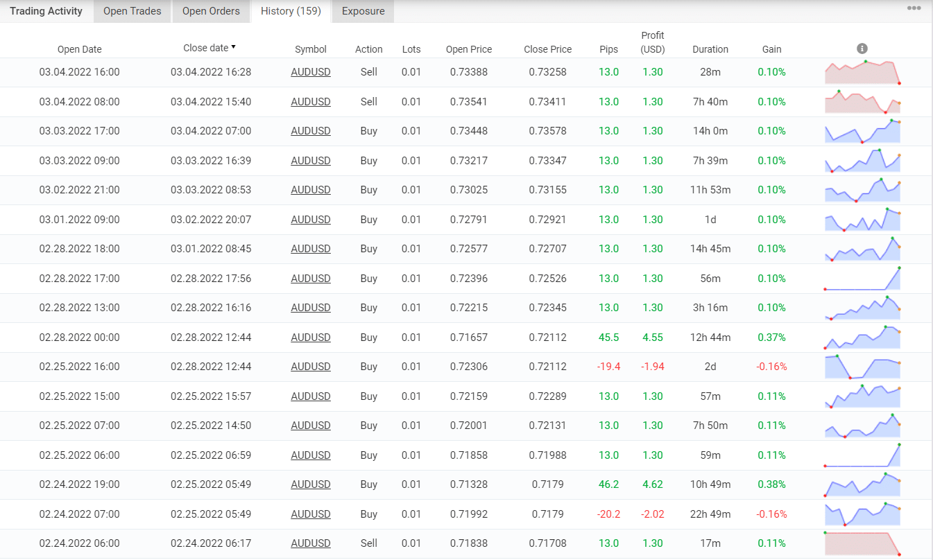This screenshot has width=933, height=560.
Task: Open the three-dots options menu
Action: [x=916, y=8]
